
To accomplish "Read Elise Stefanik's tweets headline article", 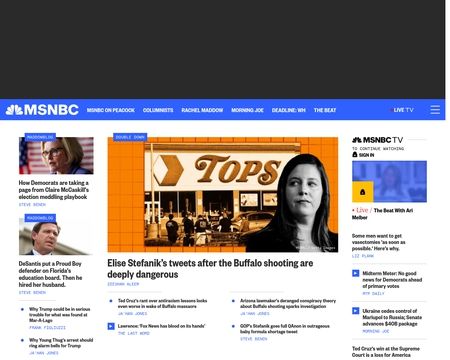I will (x=210, y=269).
